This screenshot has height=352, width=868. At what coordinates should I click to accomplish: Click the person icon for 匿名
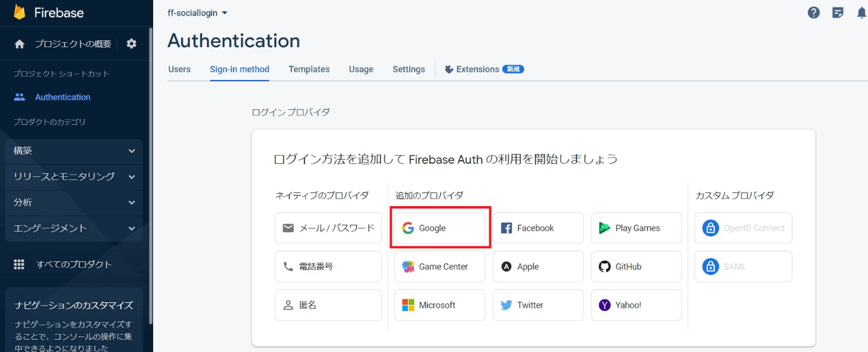pos(288,305)
